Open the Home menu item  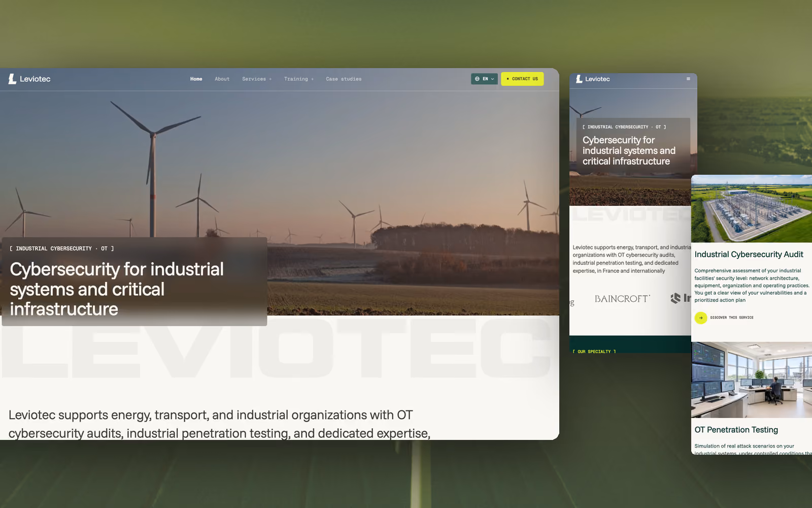click(196, 79)
